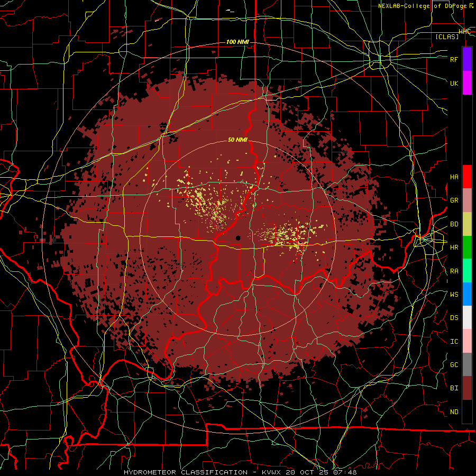Click the black radar site dot at center
The width and height of the screenshot is (476, 476).
pos(238,238)
